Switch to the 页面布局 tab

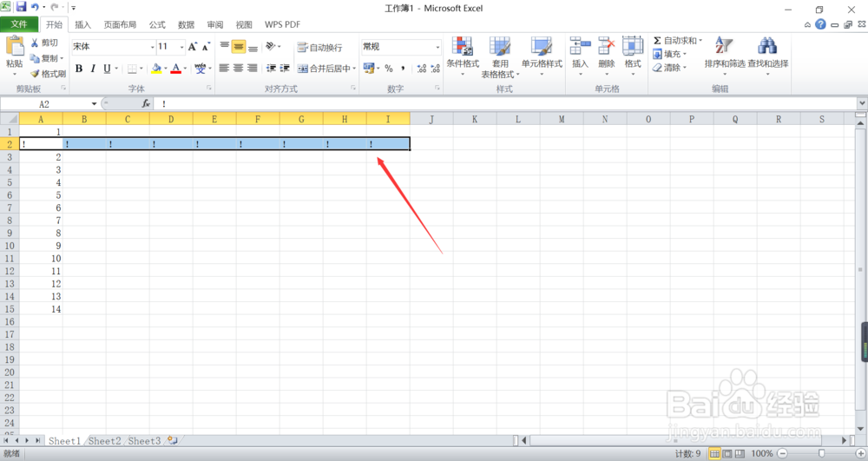click(120, 24)
